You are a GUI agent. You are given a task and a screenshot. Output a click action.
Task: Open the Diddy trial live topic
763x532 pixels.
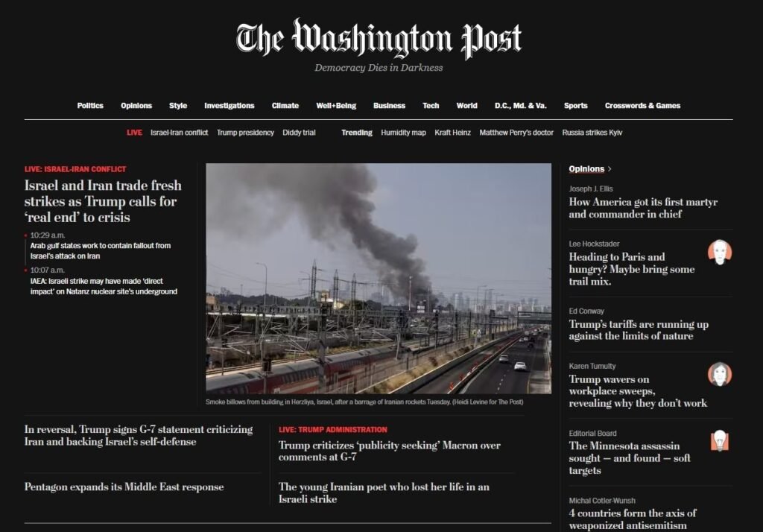pyautogui.click(x=299, y=133)
